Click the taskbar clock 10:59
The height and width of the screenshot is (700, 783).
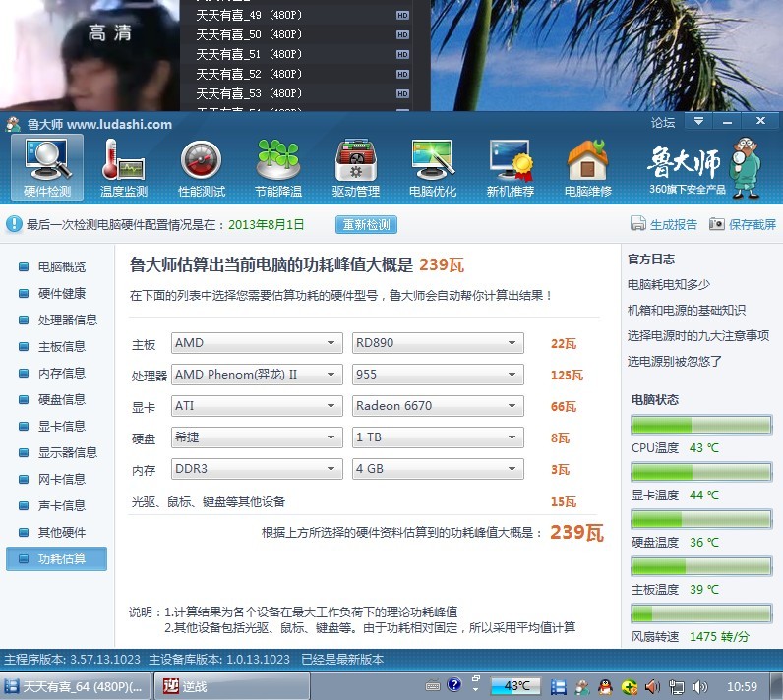(x=742, y=687)
